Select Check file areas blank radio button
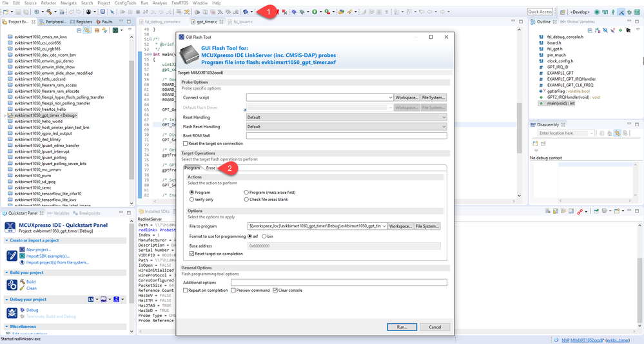The height and width of the screenshot is (344, 644). coord(246,200)
